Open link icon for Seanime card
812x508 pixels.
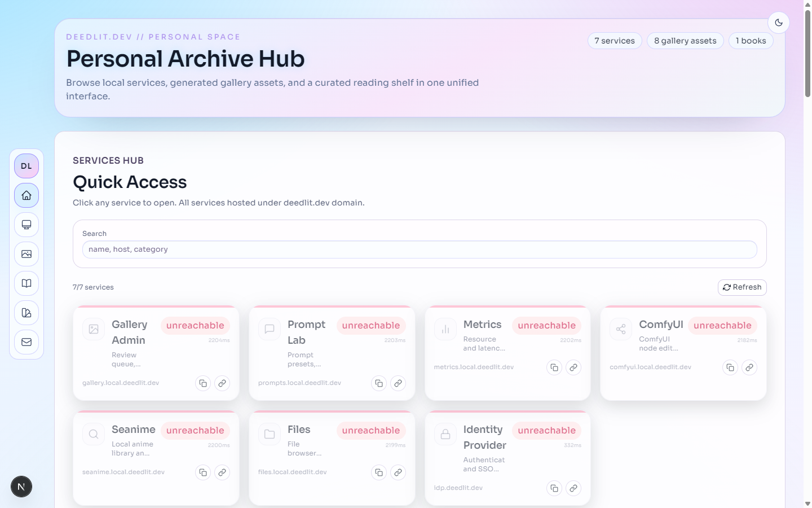coord(222,472)
